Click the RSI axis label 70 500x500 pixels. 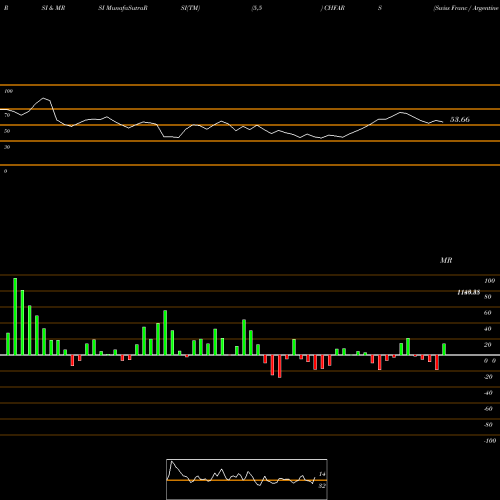pyautogui.click(x=7, y=115)
